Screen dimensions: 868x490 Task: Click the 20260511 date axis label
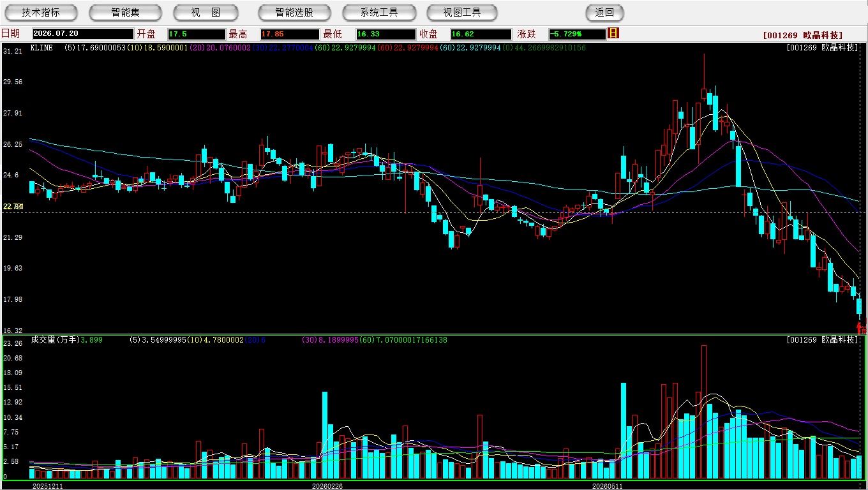tap(608, 486)
